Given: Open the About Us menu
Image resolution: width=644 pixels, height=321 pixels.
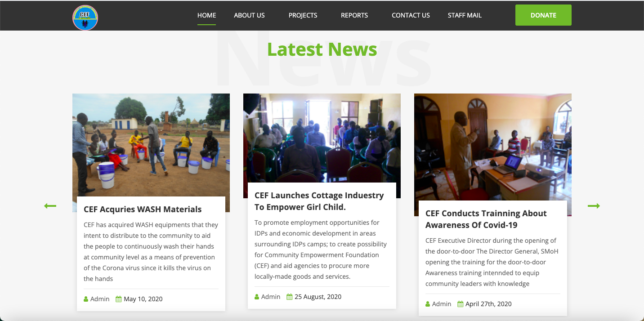Looking at the screenshot, I should point(249,15).
